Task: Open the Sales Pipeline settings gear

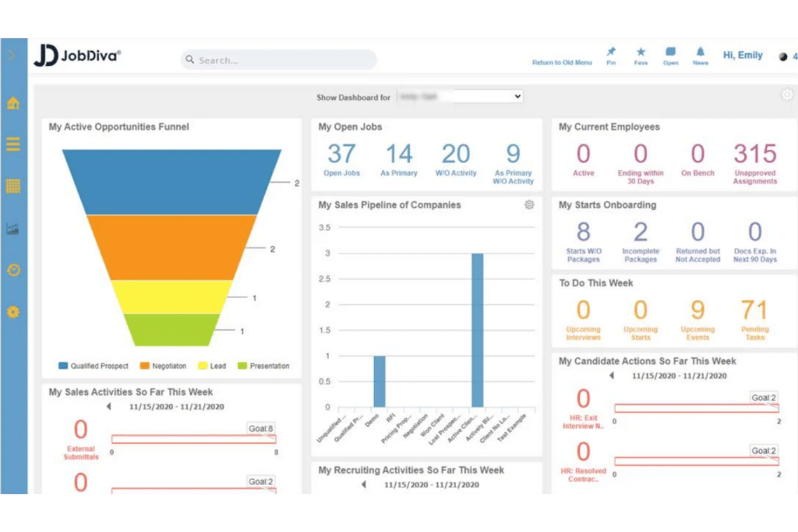Action: [529, 205]
